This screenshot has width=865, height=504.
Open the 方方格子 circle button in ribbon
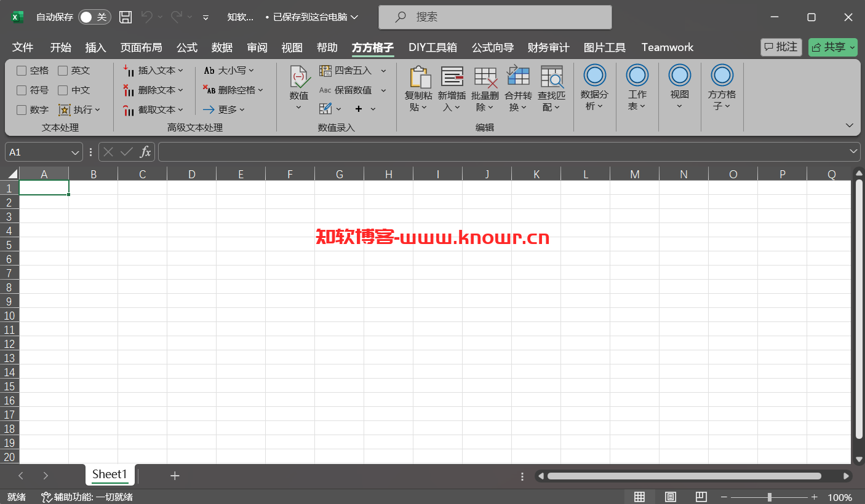[722, 88]
